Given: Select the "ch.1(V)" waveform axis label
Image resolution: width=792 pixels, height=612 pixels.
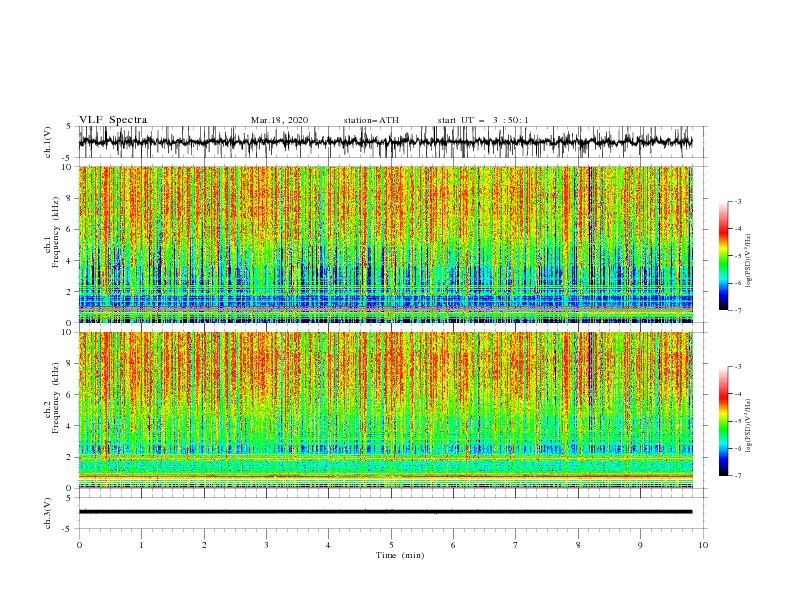Looking at the screenshot, I should [48, 142].
